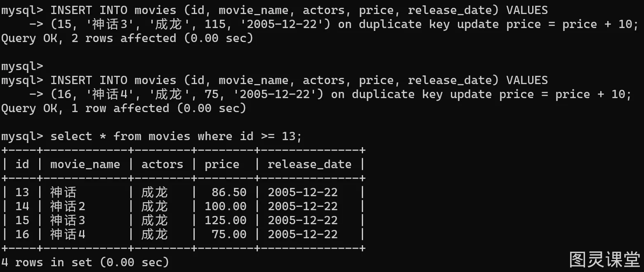
Task: Click the 'Query OK, 2 rows affected' message
Action: (x=127, y=39)
